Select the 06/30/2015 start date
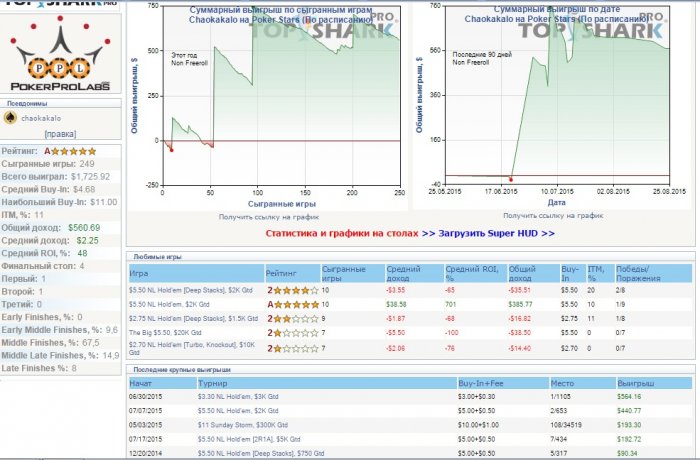The height and width of the screenshot is (460, 700). [x=146, y=397]
